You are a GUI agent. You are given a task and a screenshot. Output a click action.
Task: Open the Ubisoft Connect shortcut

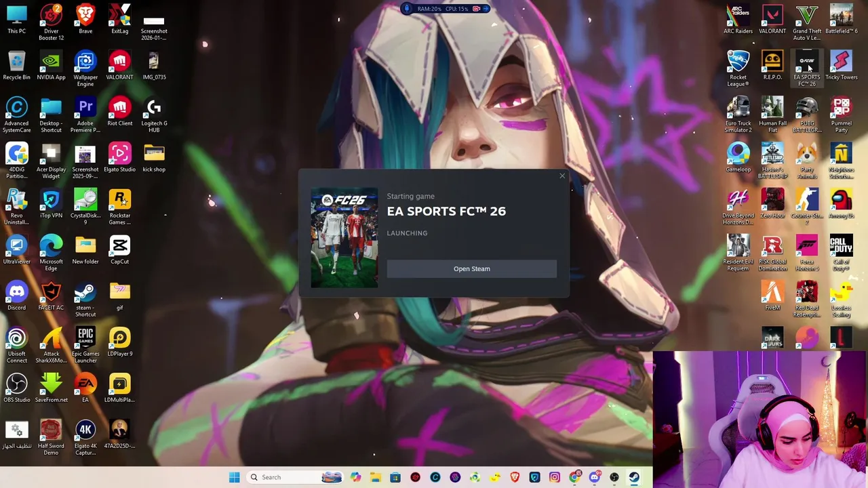click(17, 345)
